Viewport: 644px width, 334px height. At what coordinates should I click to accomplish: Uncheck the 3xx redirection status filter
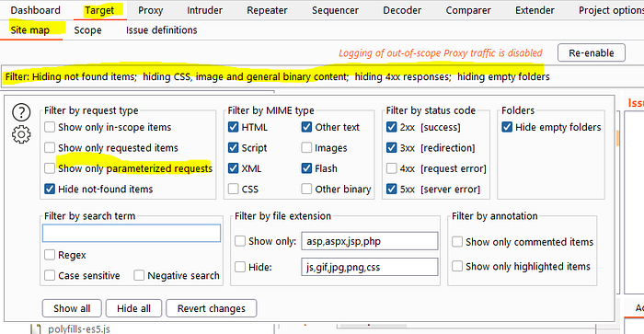click(x=392, y=147)
